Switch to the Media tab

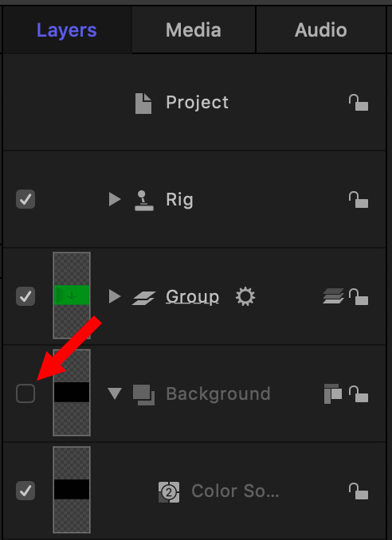tap(194, 30)
